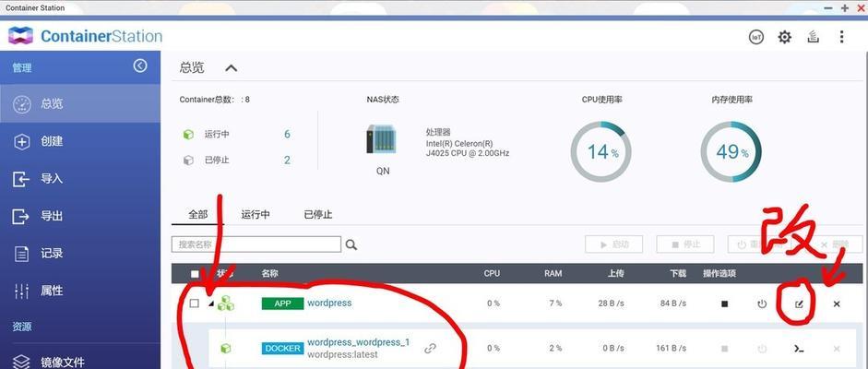Open 镜像文件 in the sidebar
The height and width of the screenshot is (369, 868).
(x=80, y=362)
